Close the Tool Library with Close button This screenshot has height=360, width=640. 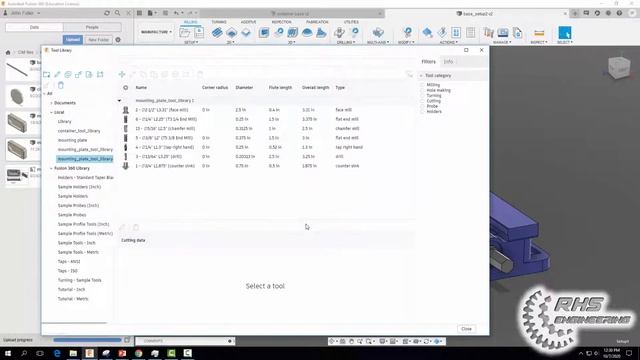pos(466,329)
